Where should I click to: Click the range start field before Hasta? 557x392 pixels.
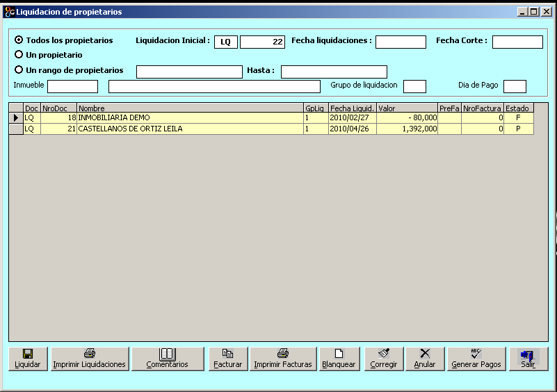coord(189,72)
